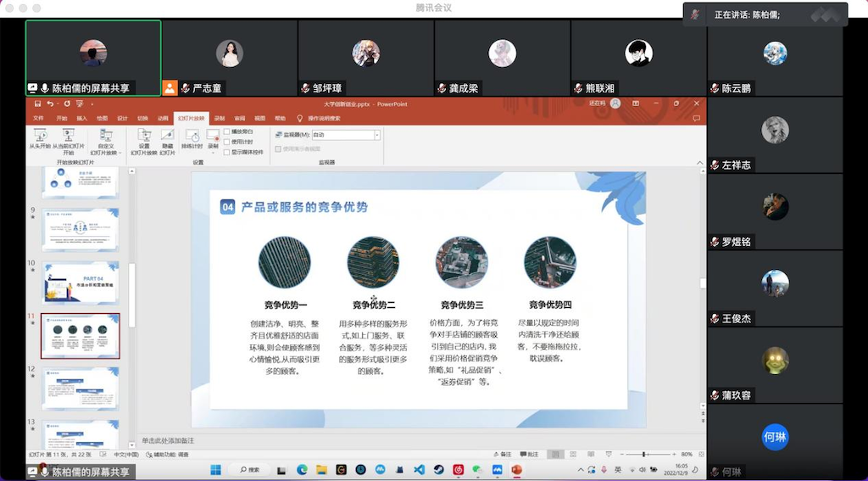The image size is (868, 481).
Task: Click the PowerPoint account avatar icon
Action: 615,103
